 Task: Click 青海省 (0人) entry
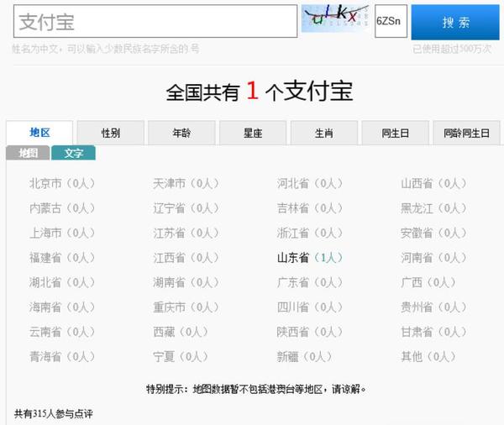[62, 356]
